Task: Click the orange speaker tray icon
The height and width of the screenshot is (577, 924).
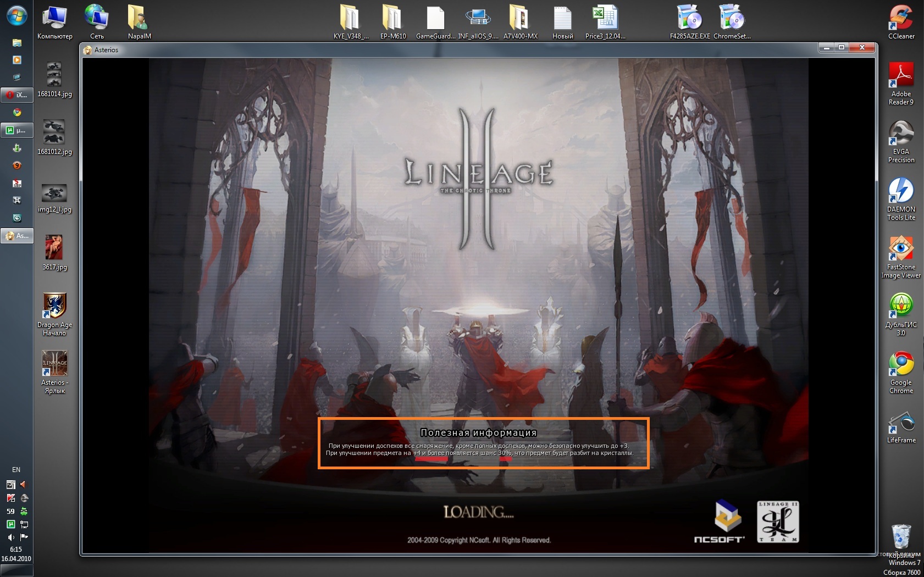Action: point(24,484)
